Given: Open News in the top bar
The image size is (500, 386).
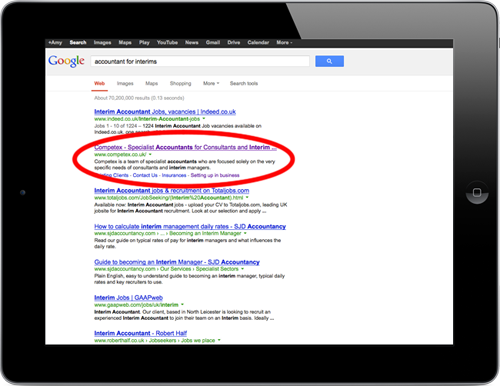Looking at the screenshot, I should tap(192, 43).
